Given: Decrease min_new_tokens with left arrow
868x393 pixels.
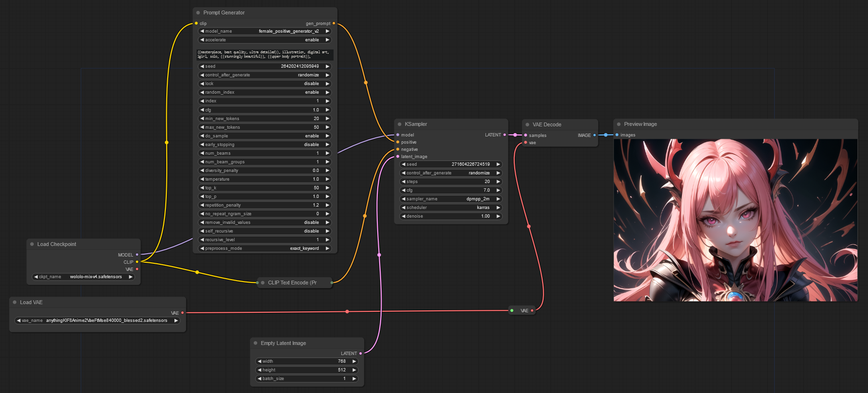Looking at the screenshot, I should (x=202, y=119).
